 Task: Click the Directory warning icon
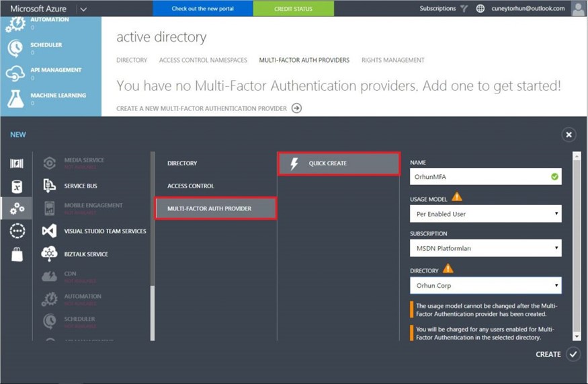point(448,268)
